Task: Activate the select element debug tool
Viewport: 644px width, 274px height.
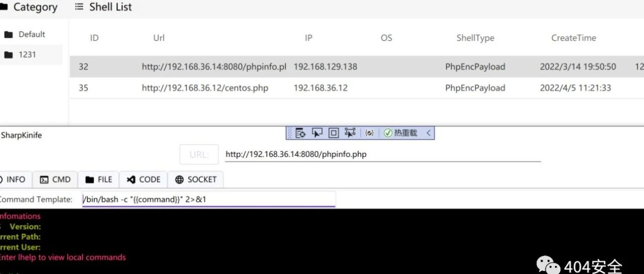Action: tap(317, 133)
